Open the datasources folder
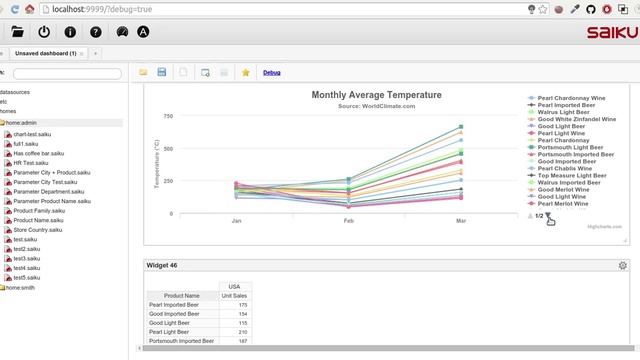Screen dimensions: 640x360 tap(15, 92)
